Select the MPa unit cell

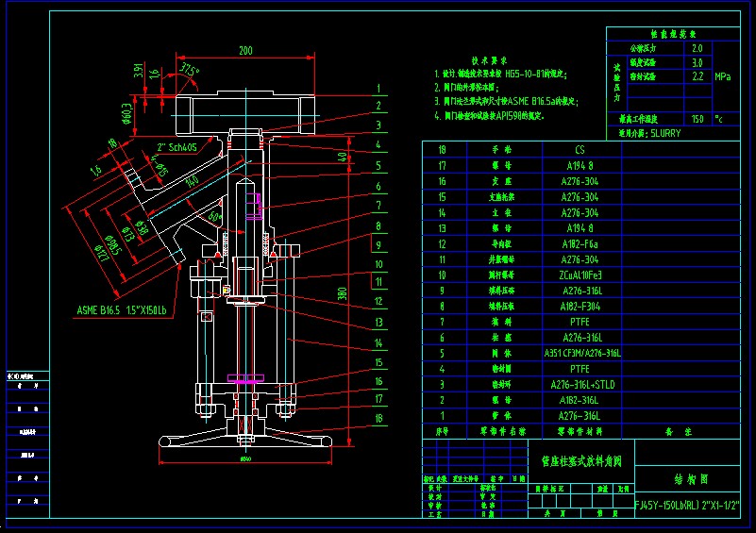722,76
